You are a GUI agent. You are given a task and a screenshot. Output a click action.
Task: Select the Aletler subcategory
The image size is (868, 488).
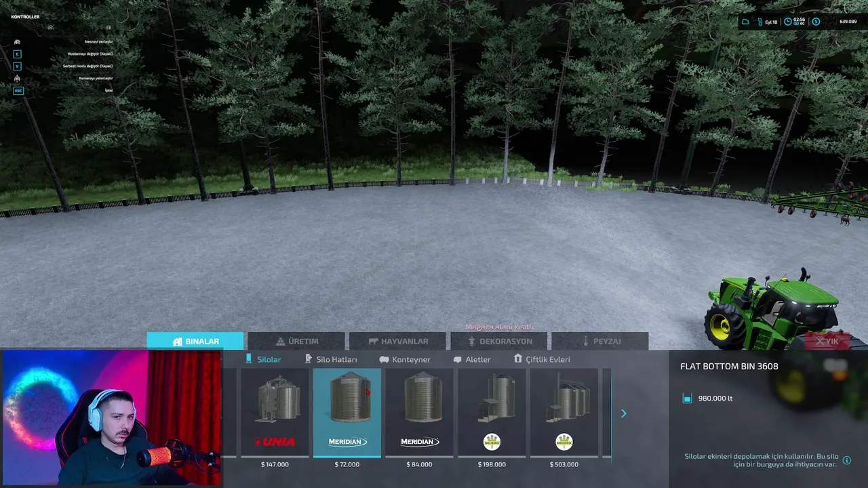point(472,359)
